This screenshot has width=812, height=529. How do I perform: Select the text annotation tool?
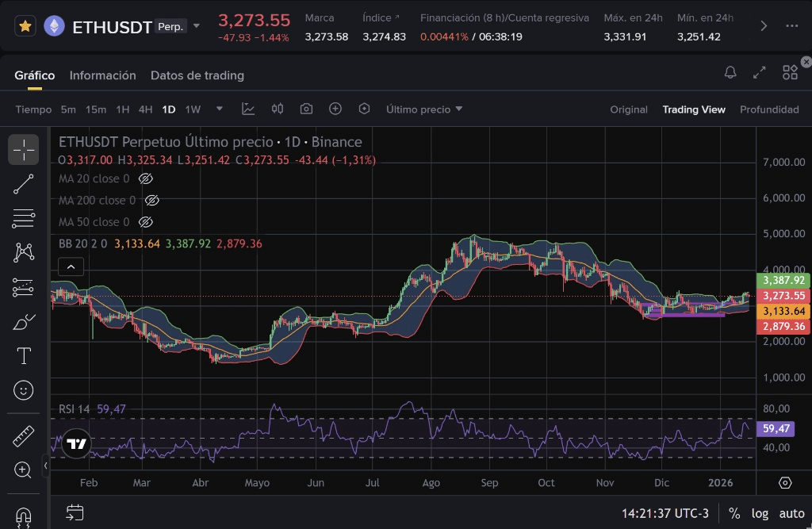(x=24, y=356)
